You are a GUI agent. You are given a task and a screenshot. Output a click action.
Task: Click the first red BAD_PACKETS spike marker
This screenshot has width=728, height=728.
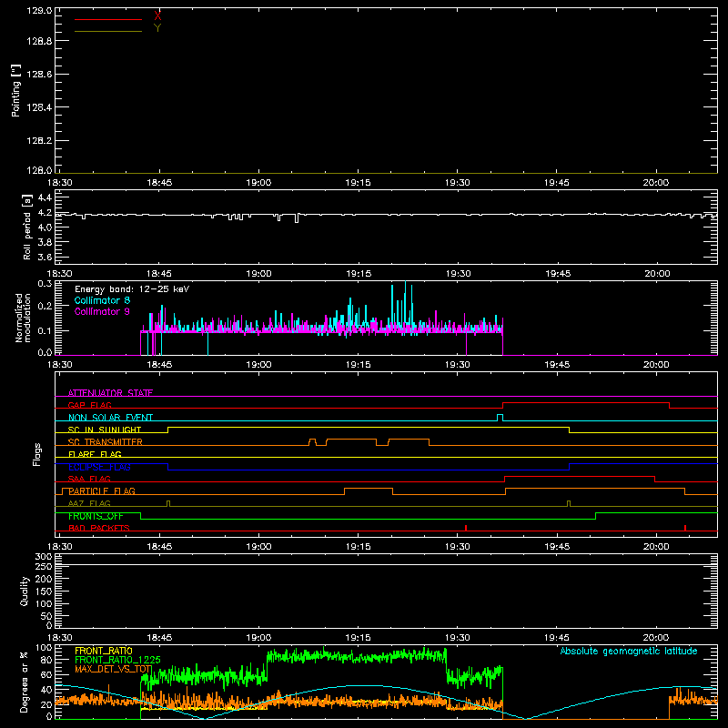(466, 528)
